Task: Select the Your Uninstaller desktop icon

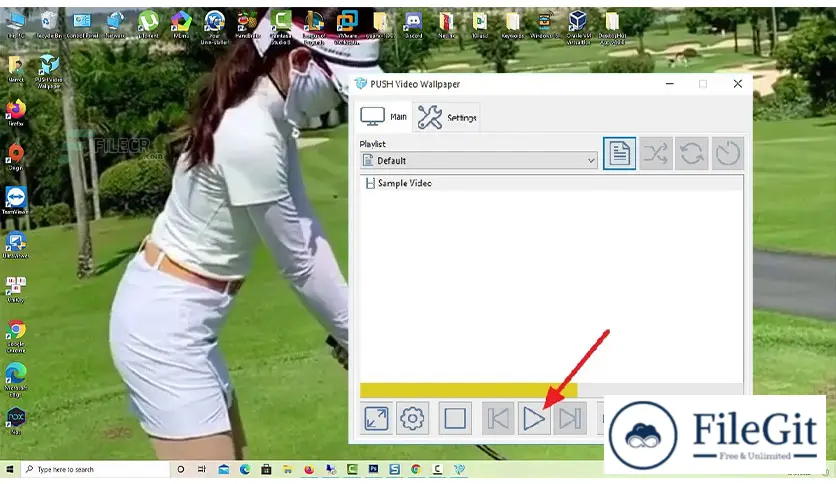Action: (x=214, y=28)
